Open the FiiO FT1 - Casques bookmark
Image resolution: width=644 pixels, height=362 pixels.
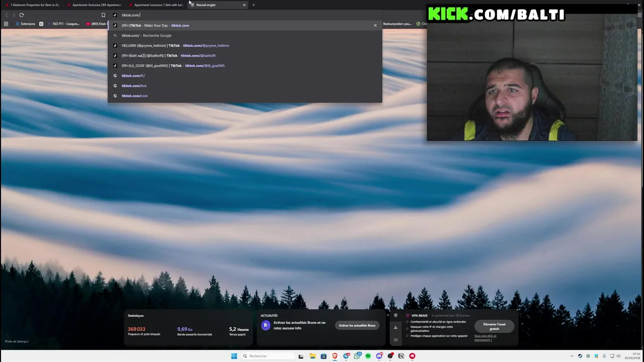(x=63, y=24)
